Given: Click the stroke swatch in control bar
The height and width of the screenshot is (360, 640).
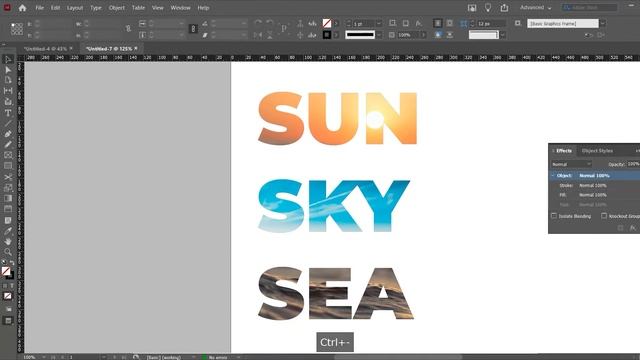Looking at the screenshot, I should [x=327, y=35].
